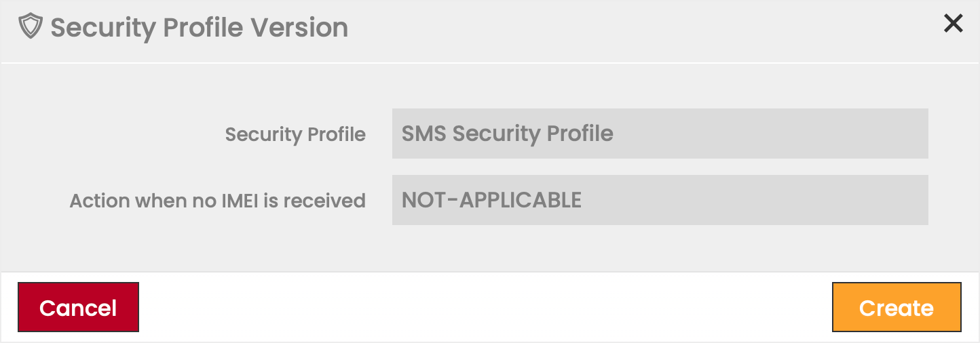Click the shield icon in dialog header
The image size is (980, 343).
30,28
